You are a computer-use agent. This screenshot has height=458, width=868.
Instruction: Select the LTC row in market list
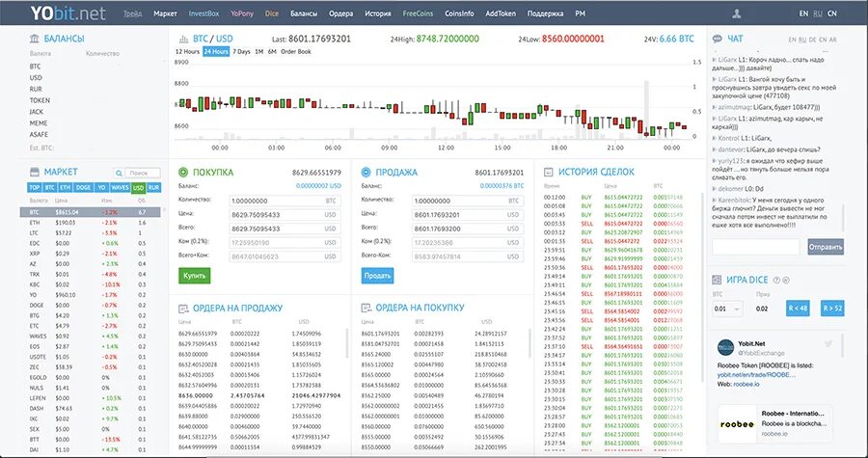91,233
